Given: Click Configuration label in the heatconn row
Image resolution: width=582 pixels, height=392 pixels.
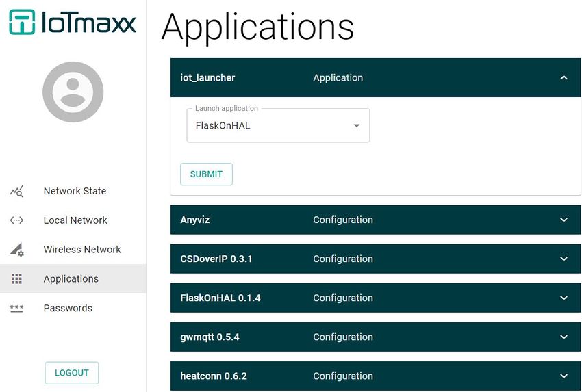Looking at the screenshot, I should pyautogui.click(x=343, y=376).
